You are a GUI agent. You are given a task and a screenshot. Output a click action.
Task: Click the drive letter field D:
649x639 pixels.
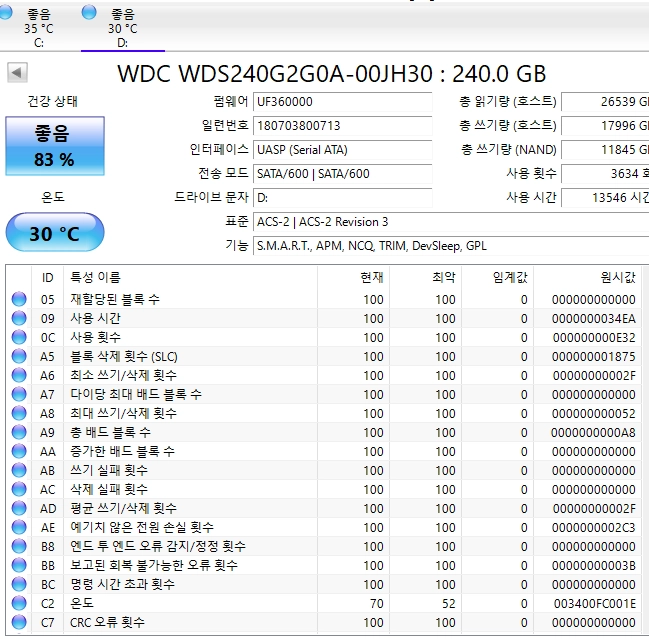click(x=343, y=198)
